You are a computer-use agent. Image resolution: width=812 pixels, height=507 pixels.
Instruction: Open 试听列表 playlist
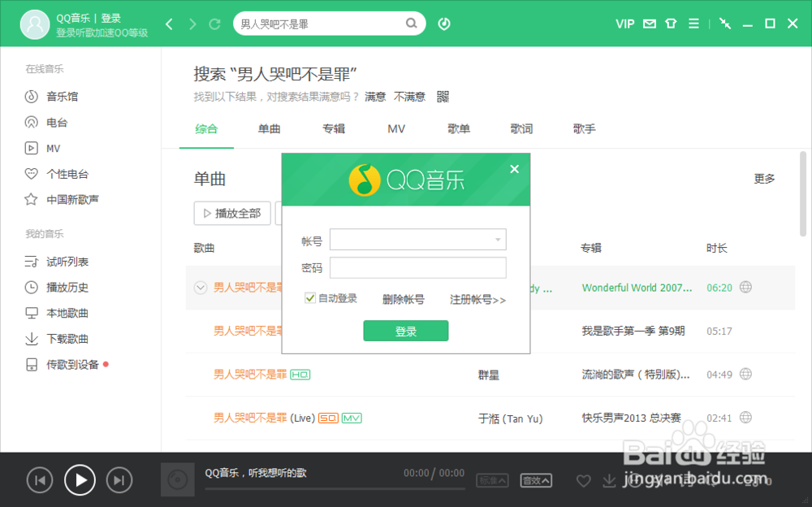[57, 262]
